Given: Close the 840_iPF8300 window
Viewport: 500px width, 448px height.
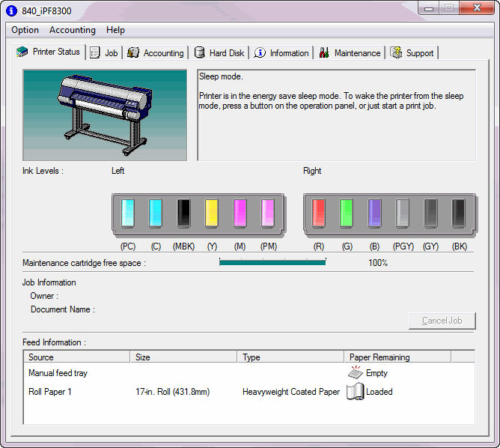Looking at the screenshot, I should point(477,8).
